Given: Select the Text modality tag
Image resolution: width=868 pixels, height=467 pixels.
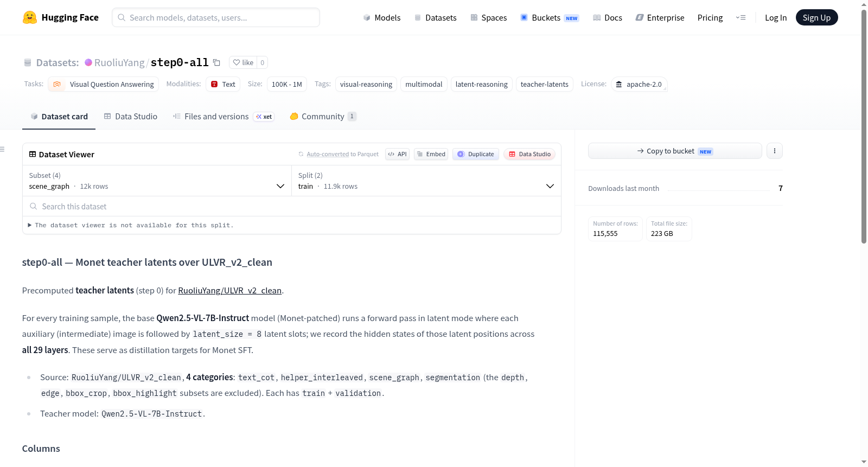Looking at the screenshot, I should click(x=223, y=84).
